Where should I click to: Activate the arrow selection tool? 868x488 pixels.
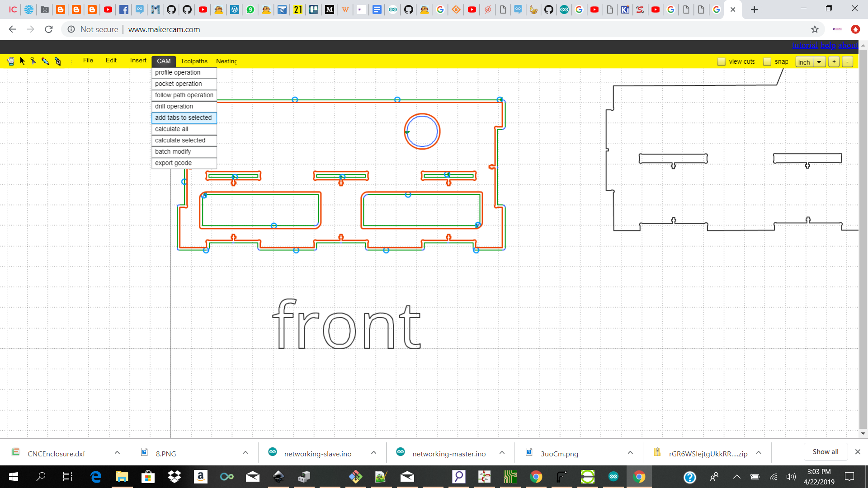tap(22, 61)
